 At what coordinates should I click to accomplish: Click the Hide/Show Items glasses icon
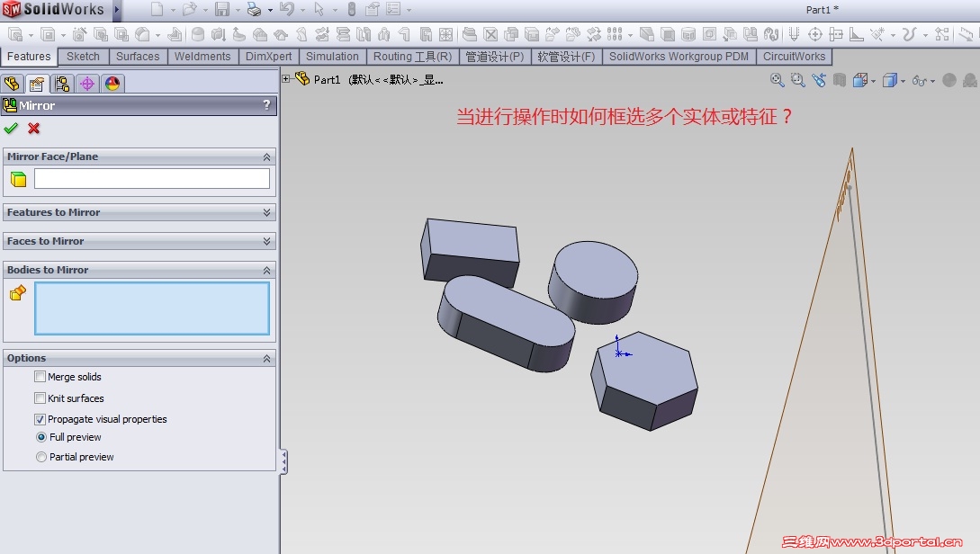[920, 81]
